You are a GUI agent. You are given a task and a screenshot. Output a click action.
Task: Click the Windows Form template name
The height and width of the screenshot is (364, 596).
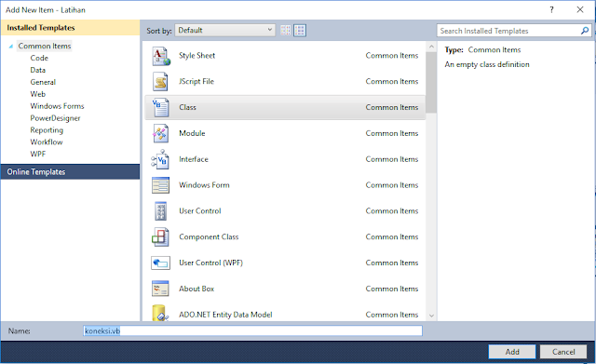(x=204, y=185)
